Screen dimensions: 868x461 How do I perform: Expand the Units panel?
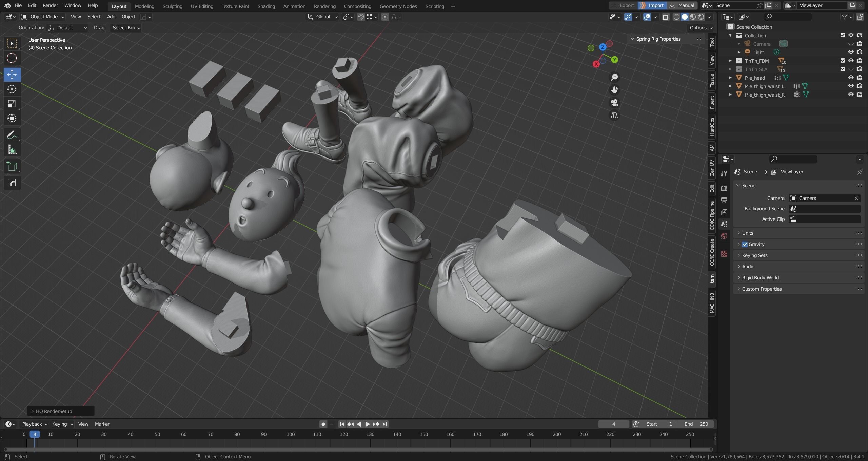pos(747,233)
